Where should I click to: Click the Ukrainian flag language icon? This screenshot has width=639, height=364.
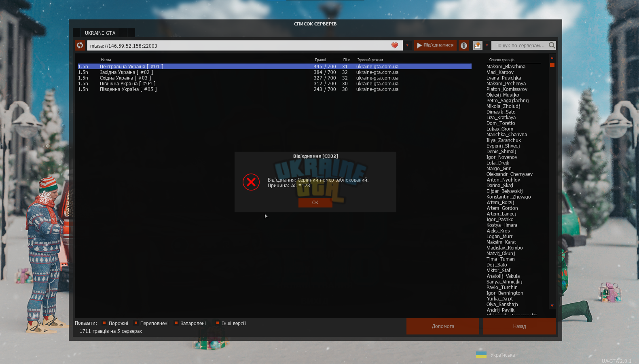[x=481, y=355]
